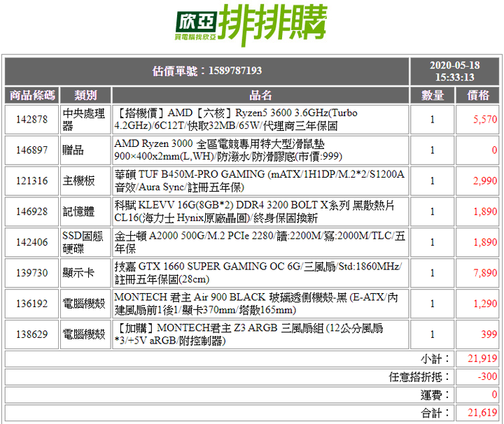Click the 中央處理器 category cell
The height and width of the screenshot is (424, 504).
85,120
